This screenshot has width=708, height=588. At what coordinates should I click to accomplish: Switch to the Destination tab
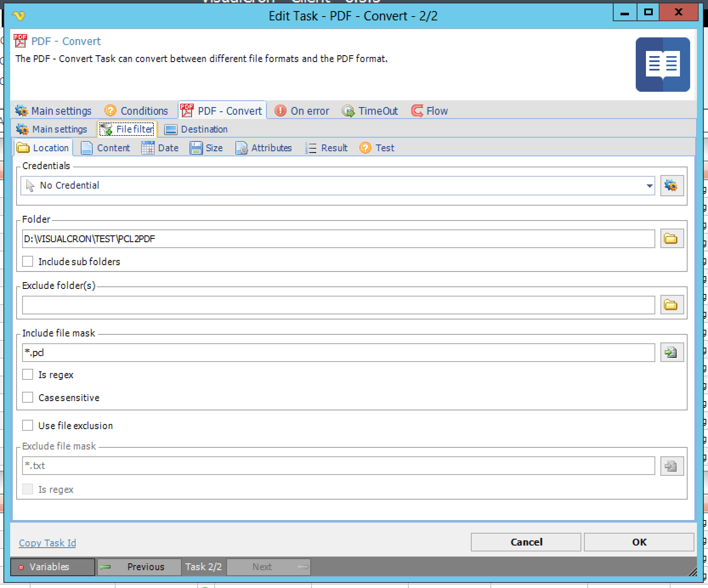pyautogui.click(x=196, y=129)
